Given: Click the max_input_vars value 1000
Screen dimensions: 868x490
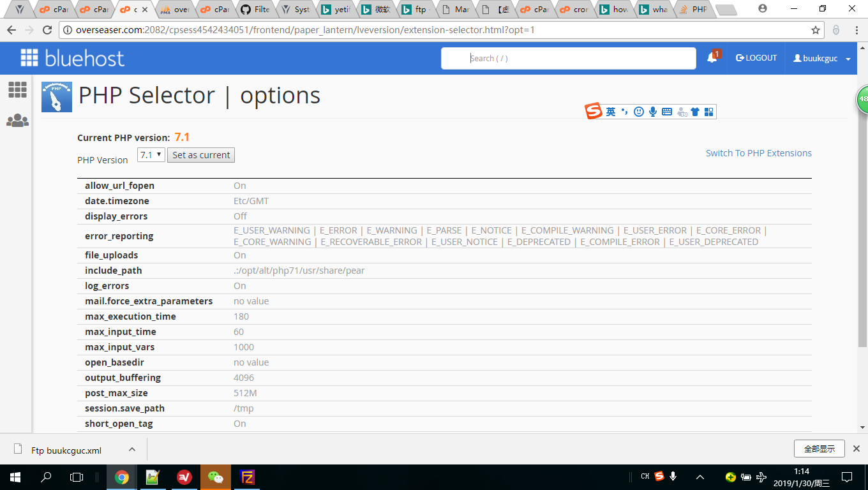Looking at the screenshot, I should tap(244, 347).
